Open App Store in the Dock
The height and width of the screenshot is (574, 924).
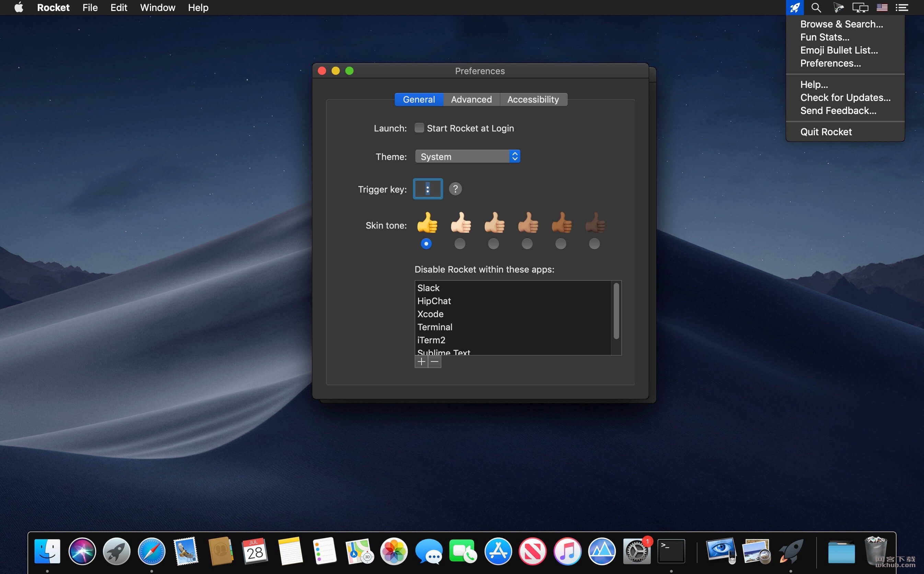click(x=498, y=551)
